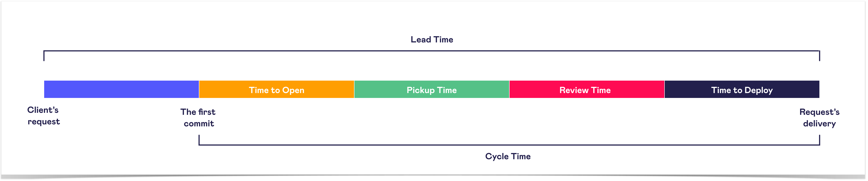868x181 pixels.
Task: Click the blue unlabeled timeline segment
Action: (122, 89)
